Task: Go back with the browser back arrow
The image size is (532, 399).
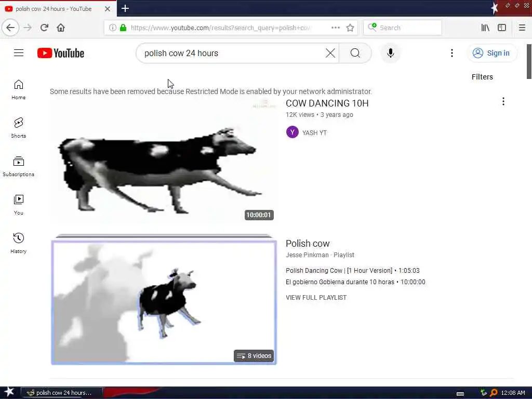Action: (x=10, y=28)
